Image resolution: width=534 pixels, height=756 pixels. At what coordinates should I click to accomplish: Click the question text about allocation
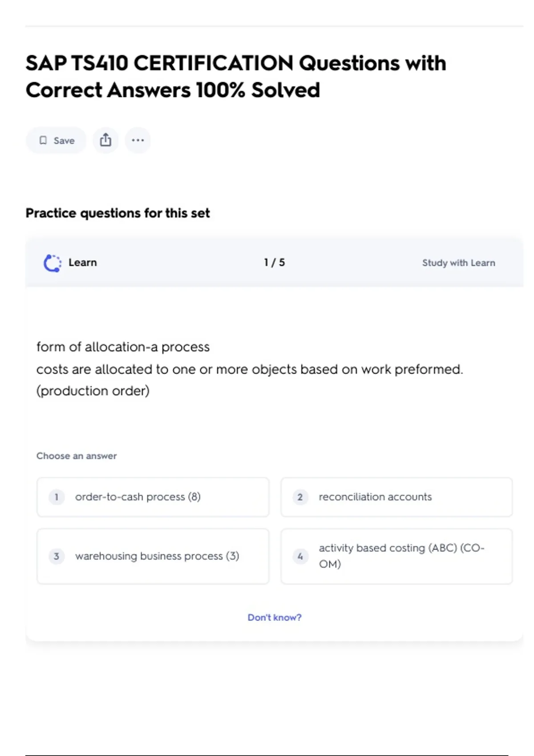pyautogui.click(x=249, y=369)
